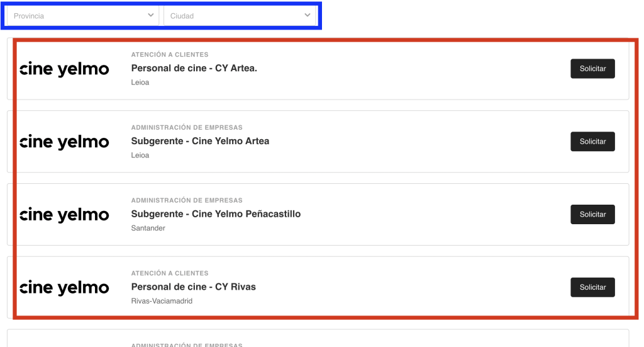The width and height of the screenshot is (644, 347).
Task: Click Solicitar for Personal de cine - CY Artea
Action: pyautogui.click(x=592, y=69)
